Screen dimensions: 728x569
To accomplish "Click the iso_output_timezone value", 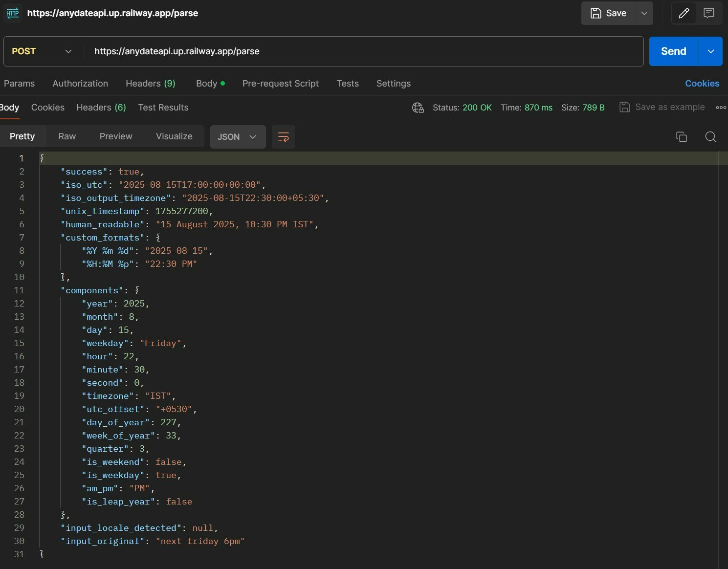I will point(253,198).
